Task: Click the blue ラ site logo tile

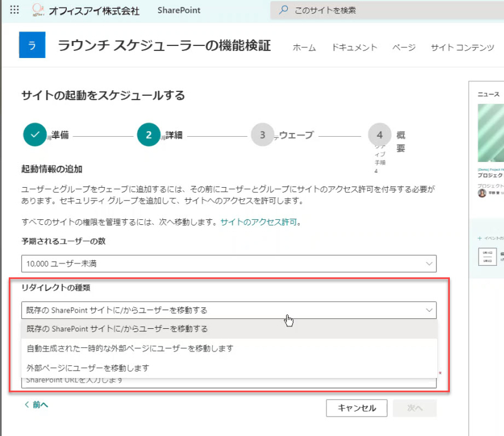Action: tap(32, 45)
